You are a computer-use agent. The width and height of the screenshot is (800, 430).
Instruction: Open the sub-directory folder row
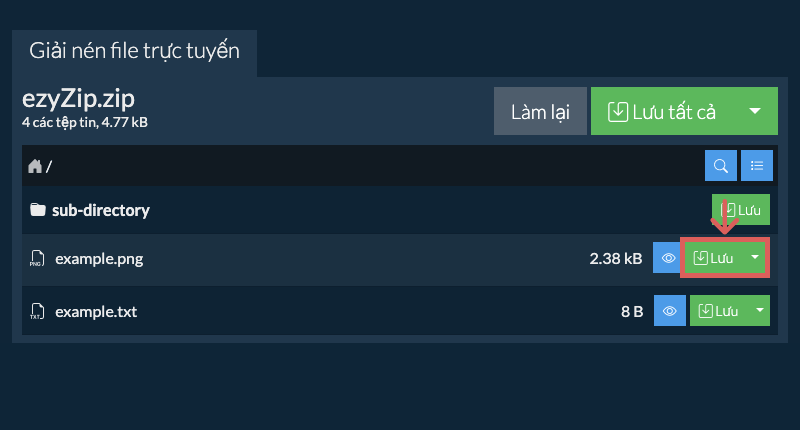click(101, 210)
